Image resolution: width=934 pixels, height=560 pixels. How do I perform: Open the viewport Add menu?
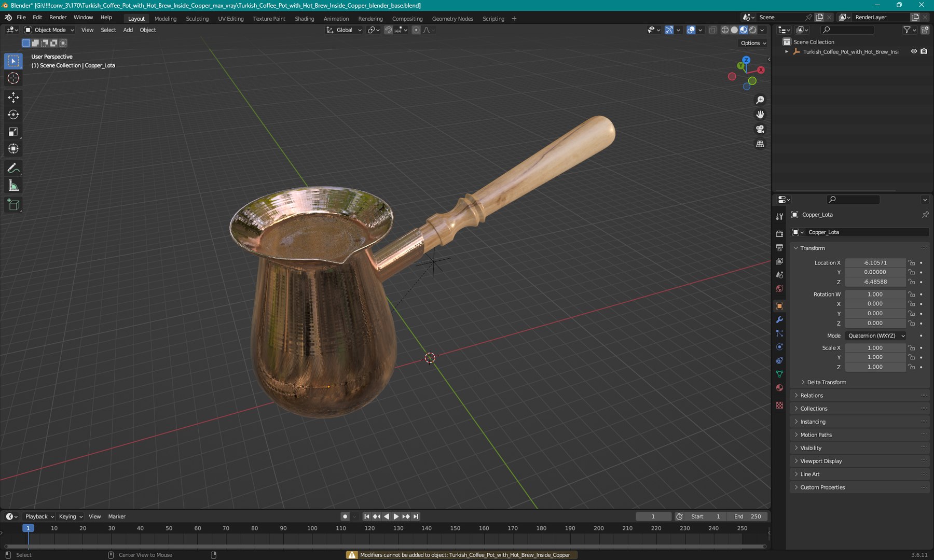click(x=128, y=30)
